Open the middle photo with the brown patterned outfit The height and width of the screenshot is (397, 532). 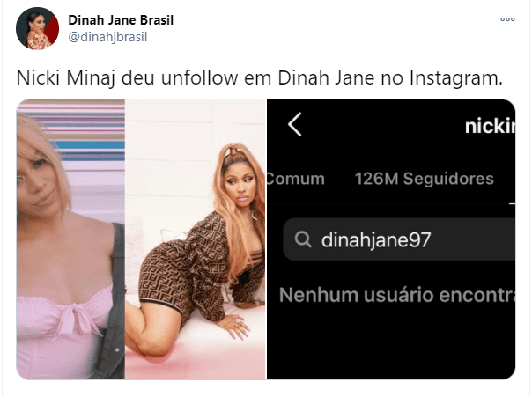[196, 239]
